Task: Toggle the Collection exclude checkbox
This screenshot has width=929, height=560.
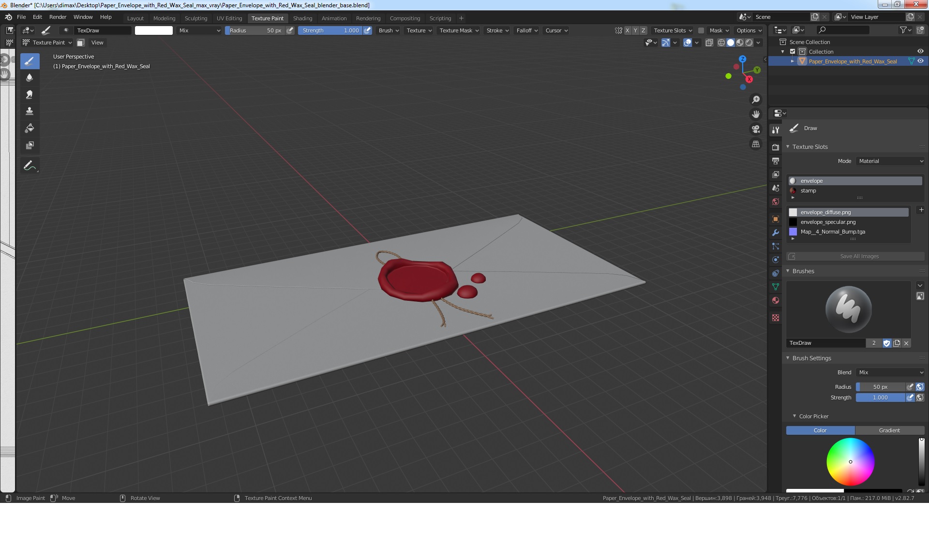Action: (x=793, y=52)
